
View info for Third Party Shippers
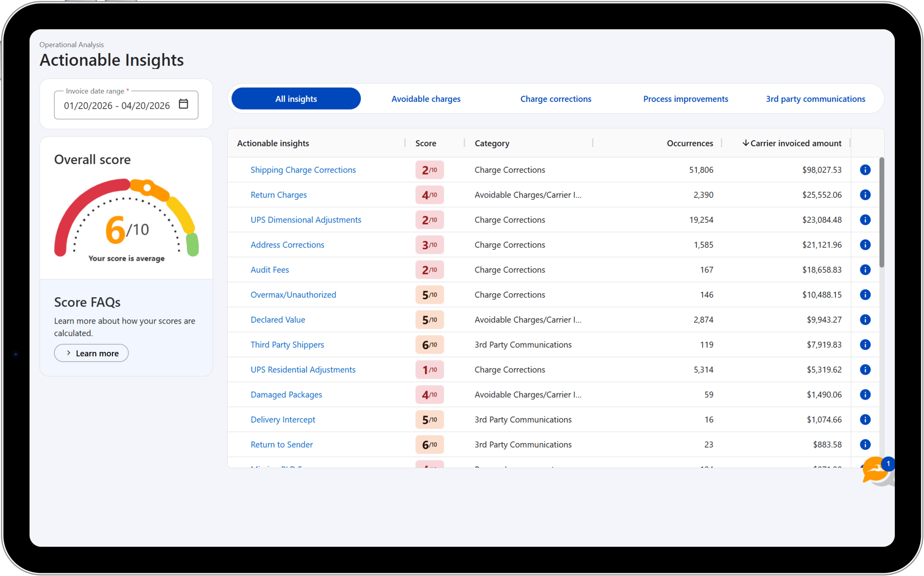coord(865,344)
